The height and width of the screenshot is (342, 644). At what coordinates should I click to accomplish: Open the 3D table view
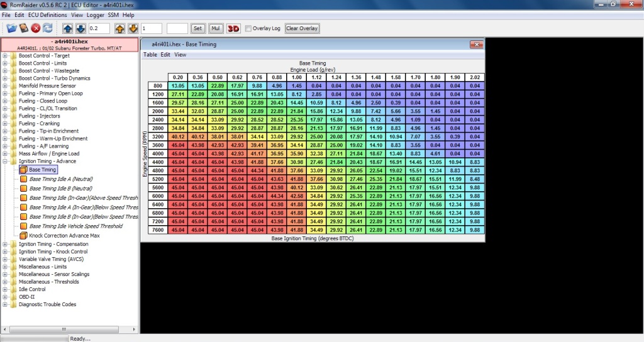(x=233, y=28)
